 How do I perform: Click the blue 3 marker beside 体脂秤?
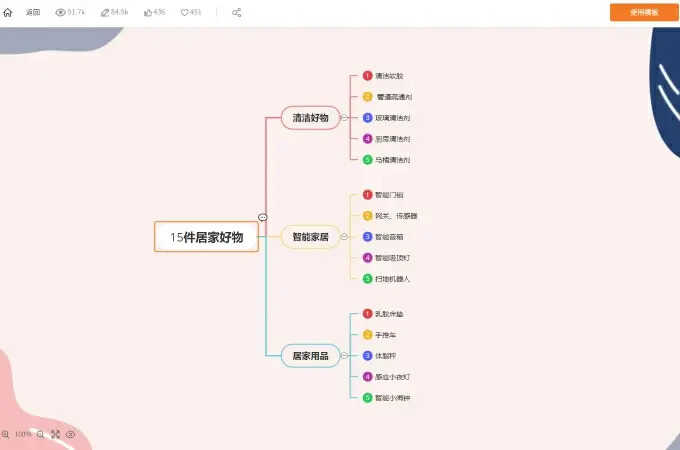tap(367, 355)
